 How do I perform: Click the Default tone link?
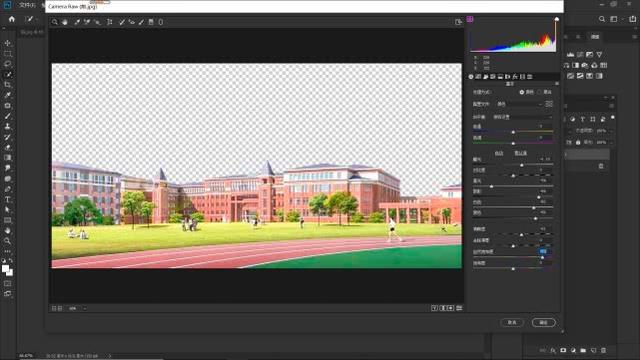pyautogui.click(x=520, y=153)
